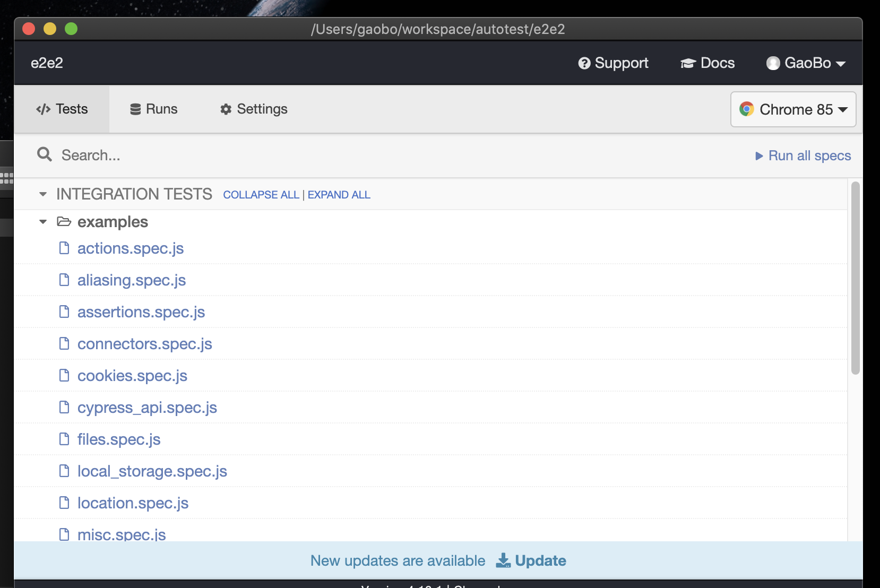This screenshot has width=880, height=588.
Task: Click the Support question mark icon
Action: tap(584, 63)
